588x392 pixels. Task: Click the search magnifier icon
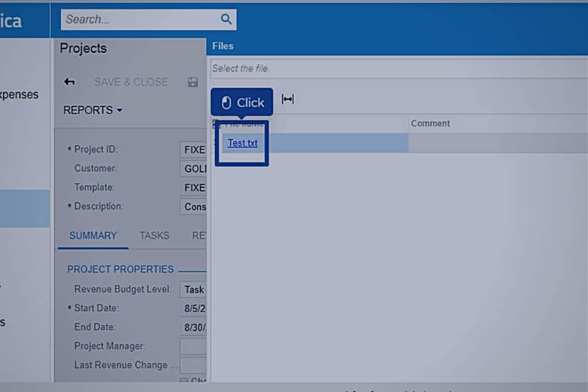click(x=226, y=20)
